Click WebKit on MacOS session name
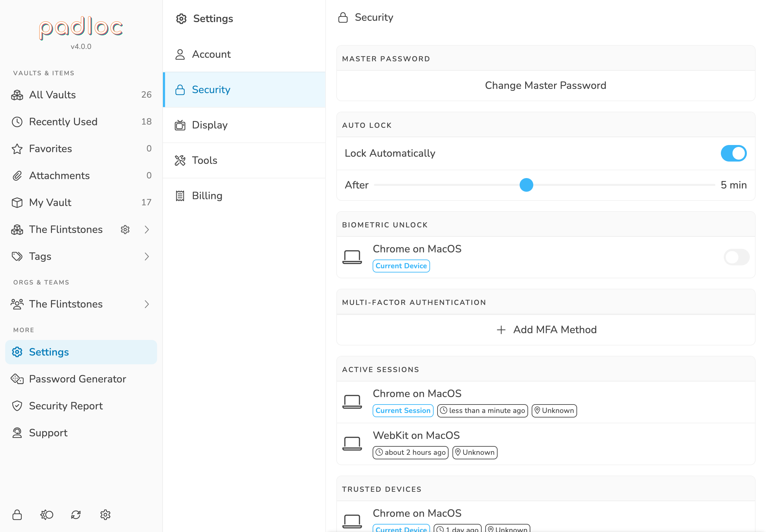Screen dimensions: 766x532 click(416, 435)
